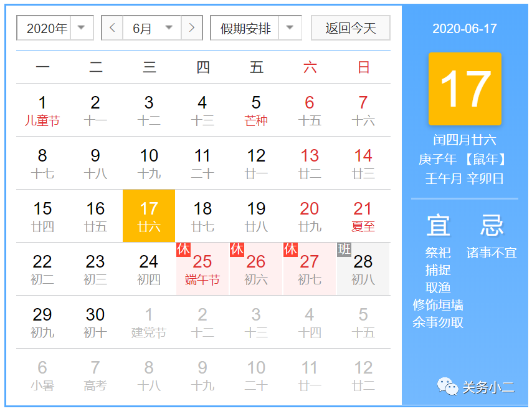
Task: Select greyed July 3 十三
Action: click(x=256, y=322)
